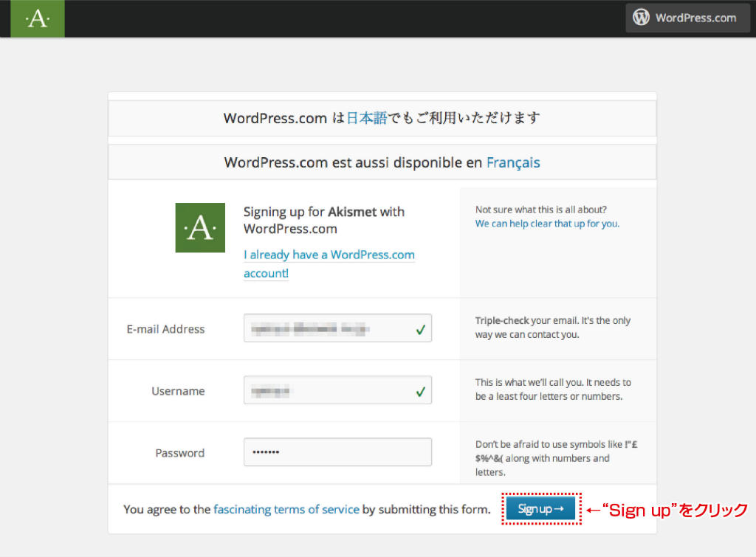
Task: Open 'We can help clear that up for you' link
Action: [x=547, y=224]
